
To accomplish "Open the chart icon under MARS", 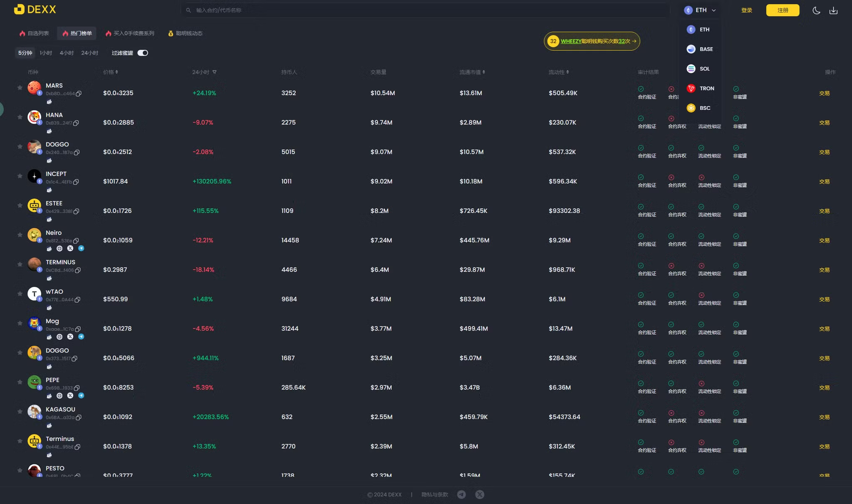I will pos(49,101).
